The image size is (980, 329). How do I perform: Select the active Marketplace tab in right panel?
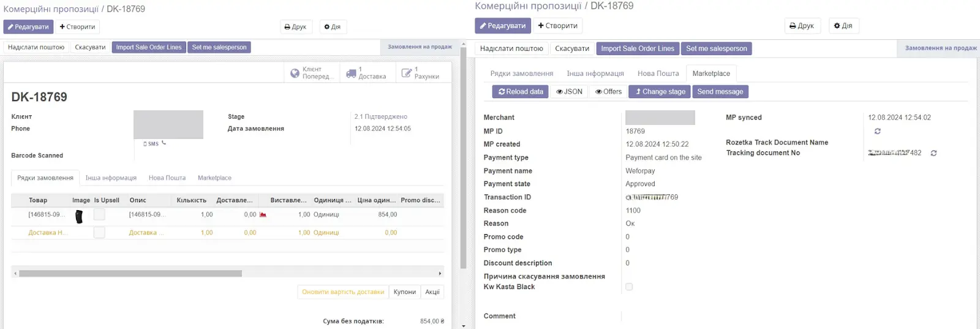[711, 74]
